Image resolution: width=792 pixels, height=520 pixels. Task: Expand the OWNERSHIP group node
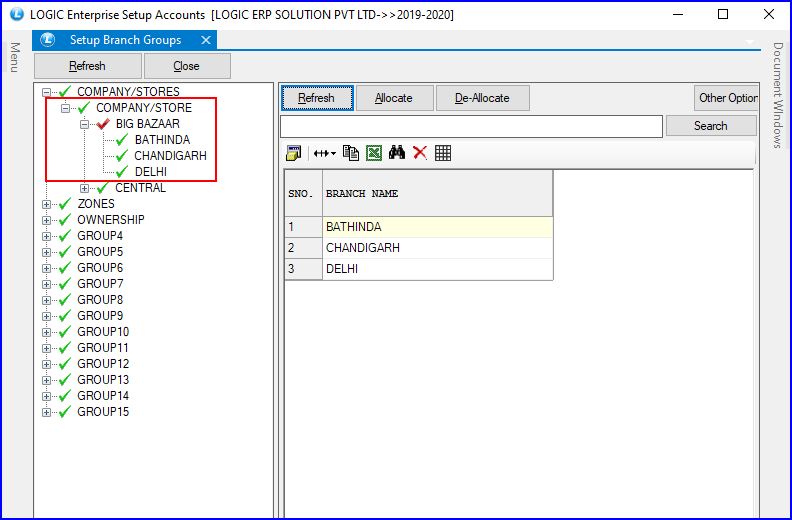coord(47,220)
